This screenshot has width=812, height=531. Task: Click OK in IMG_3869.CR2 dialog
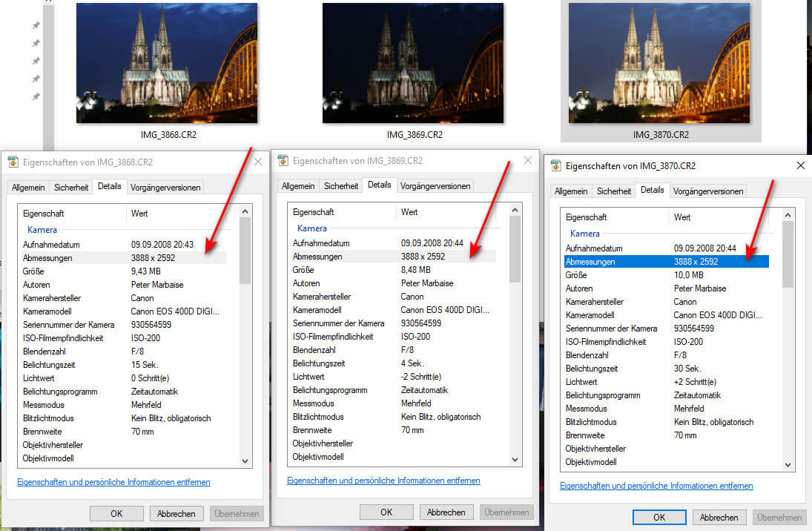[386, 512]
